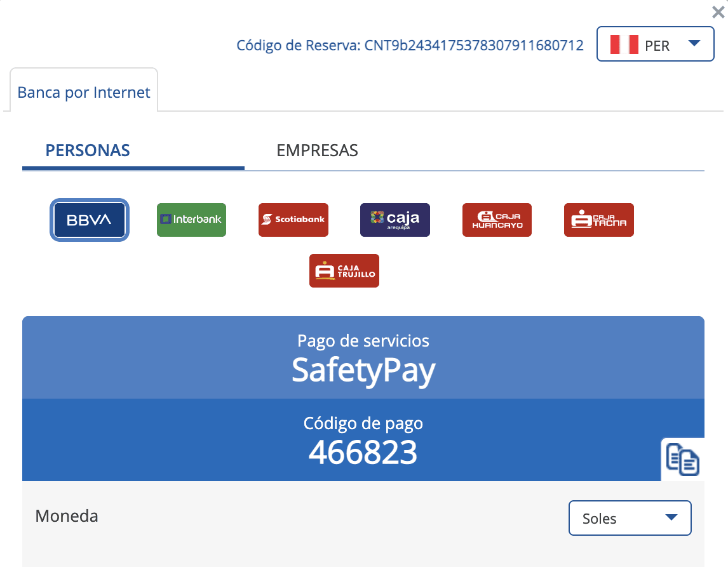
Task: Open the Soles currency dropdown
Action: coord(630,518)
